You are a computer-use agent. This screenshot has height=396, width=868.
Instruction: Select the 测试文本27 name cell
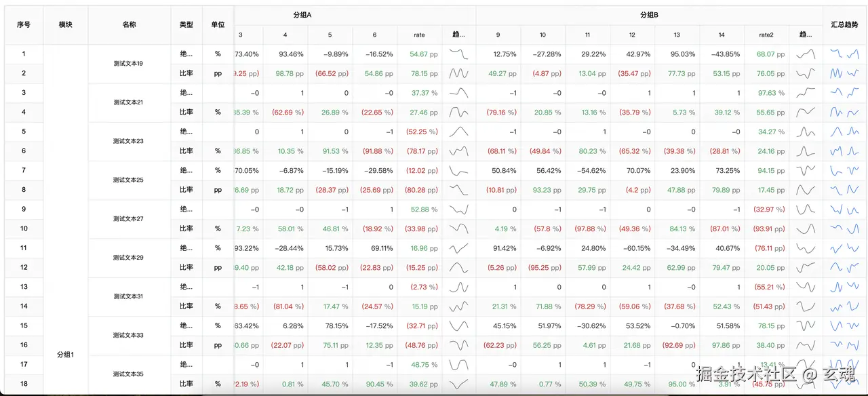[x=129, y=219]
